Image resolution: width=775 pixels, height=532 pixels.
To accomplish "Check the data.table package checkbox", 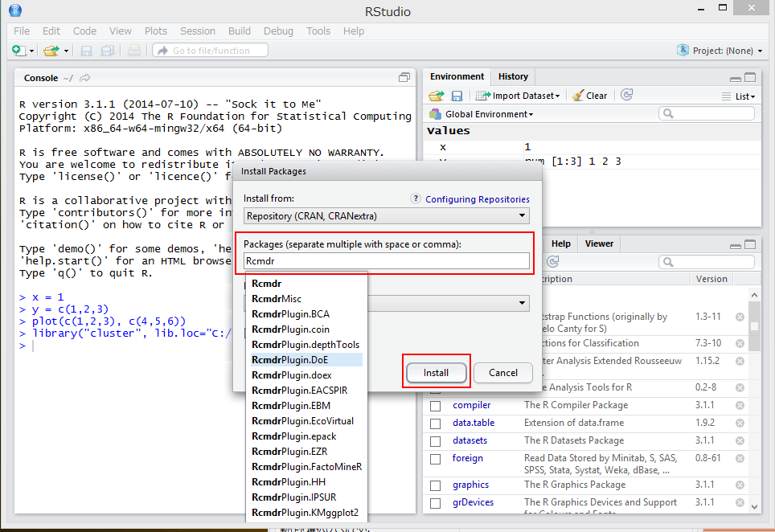I will tap(436, 424).
